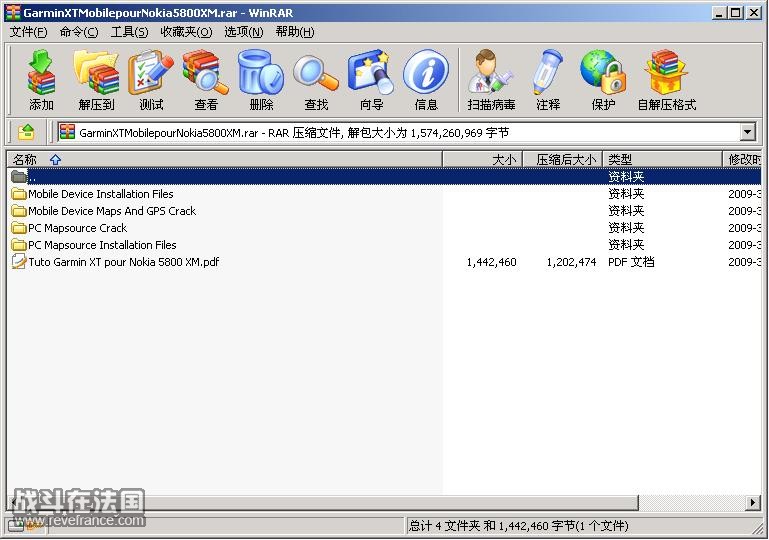Click the packed size value 1,202,474

(571, 262)
